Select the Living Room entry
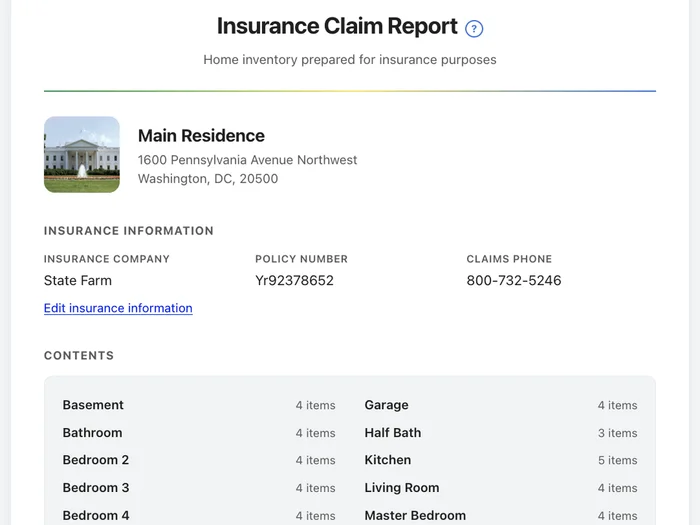The height and width of the screenshot is (525, 700). tap(501, 488)
